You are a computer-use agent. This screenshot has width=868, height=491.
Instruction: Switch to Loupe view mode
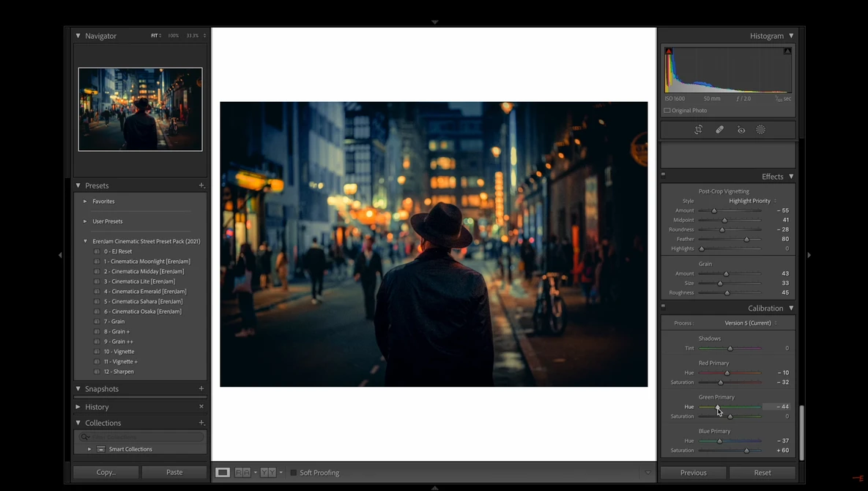[223, 472]
